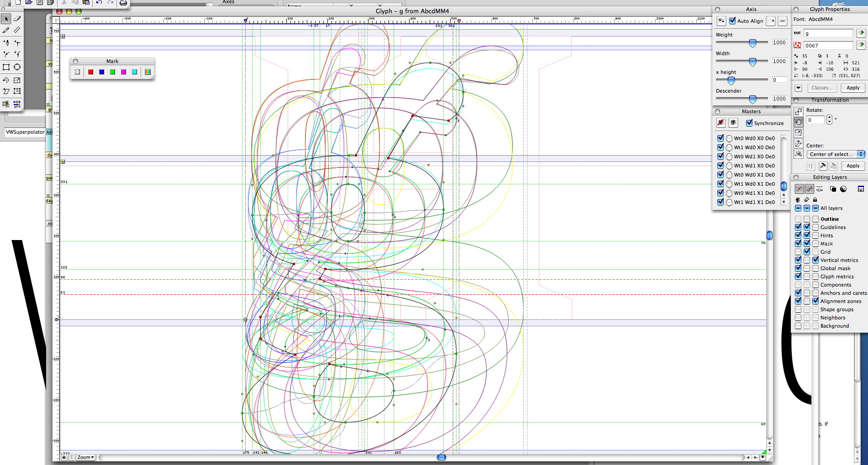Click the Open folder toolbar icon
The image size is (868, 465).
pyautogui.click(x=29, y=2)
